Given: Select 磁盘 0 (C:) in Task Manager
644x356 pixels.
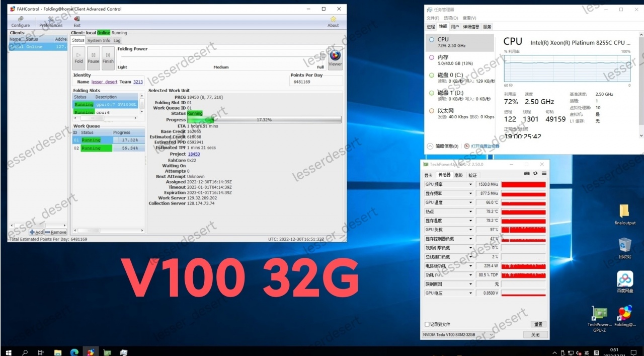Looking at the screenshot, I should (x=459, y=78).
